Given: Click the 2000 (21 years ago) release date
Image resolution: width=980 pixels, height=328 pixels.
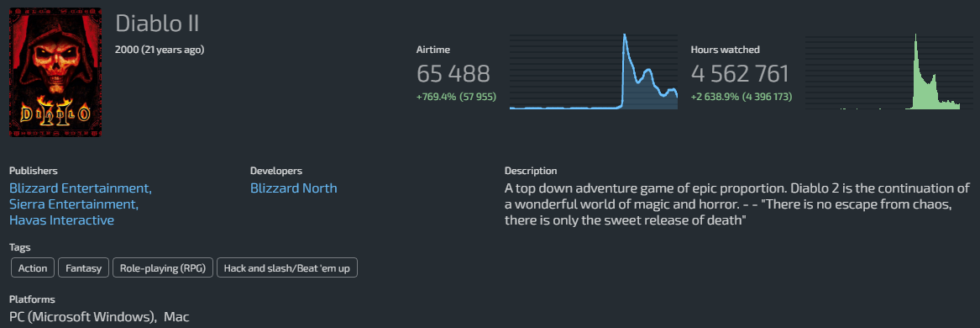Looking at the screenshot, I should 160,50.
